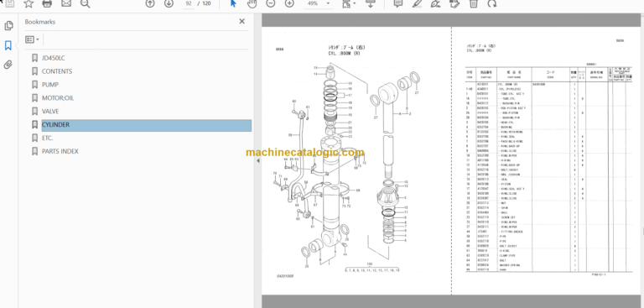Viewport: 644px width, 308px height.
Task: Open the Sign document tool
Action: click(435, 3)
